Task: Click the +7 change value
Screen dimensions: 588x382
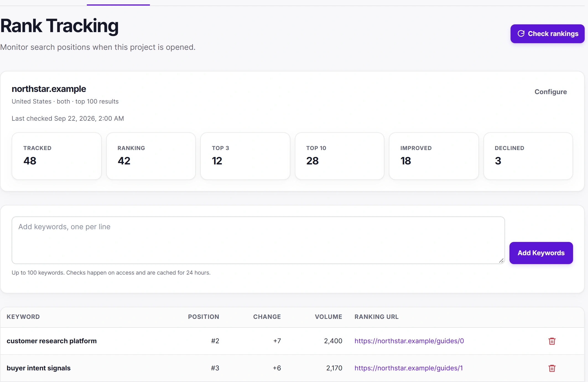Action: (x=277, y=341)
